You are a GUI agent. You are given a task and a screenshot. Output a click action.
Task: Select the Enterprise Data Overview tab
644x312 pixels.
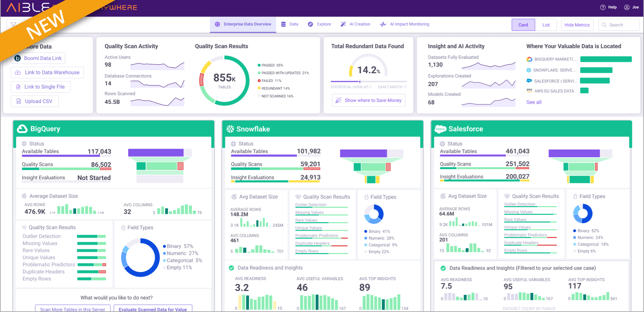243,24
